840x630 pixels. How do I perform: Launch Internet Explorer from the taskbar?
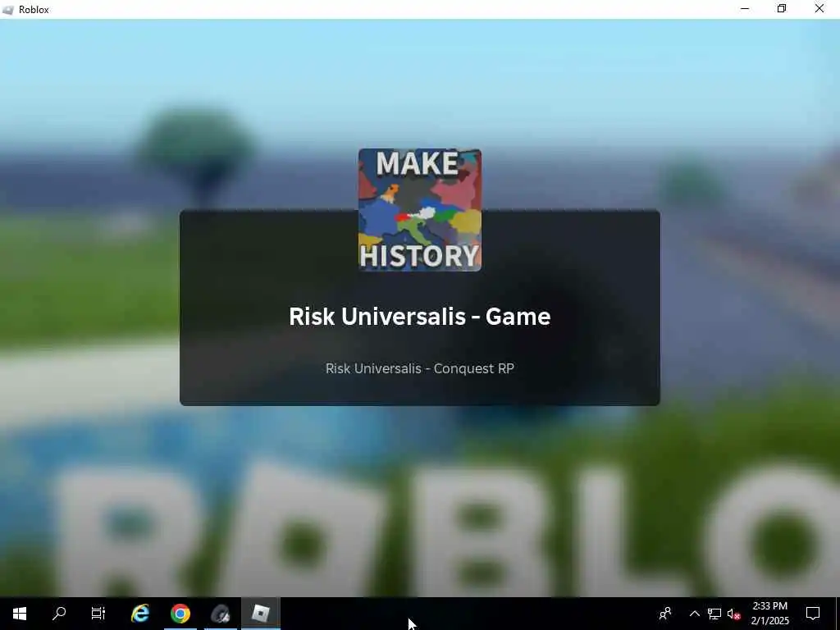[x=140, y=614]
